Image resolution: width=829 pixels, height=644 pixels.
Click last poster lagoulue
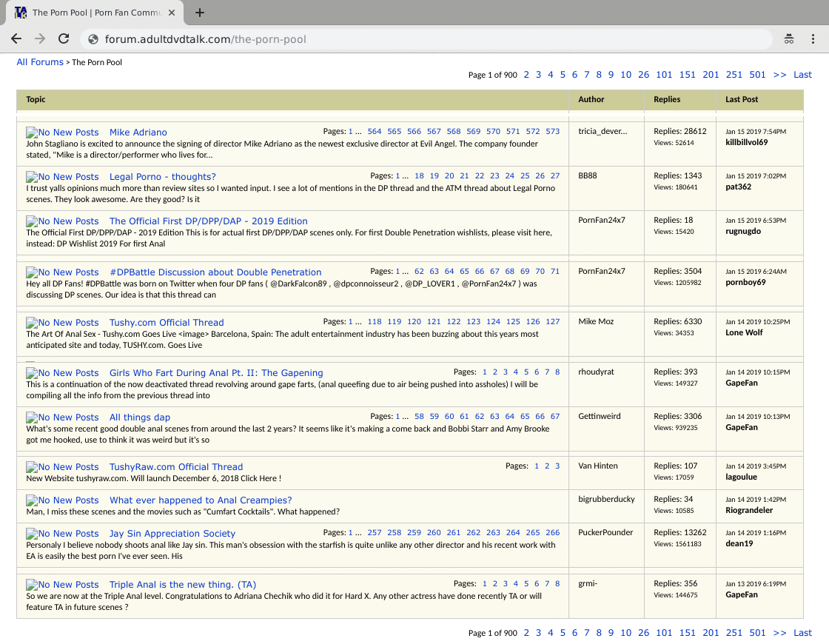pyautogui.click(x=741, y=477)
